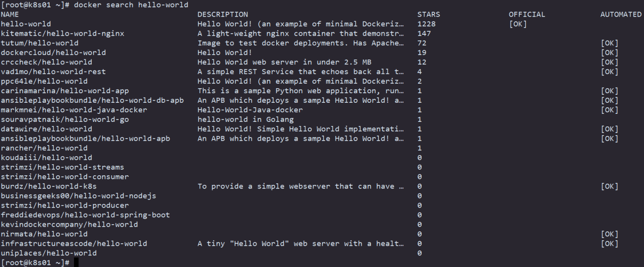This screenshot has height=267, width=644.
Task: Select the kitematic/hello-world-nginx image name
Action: pos(62,34)
